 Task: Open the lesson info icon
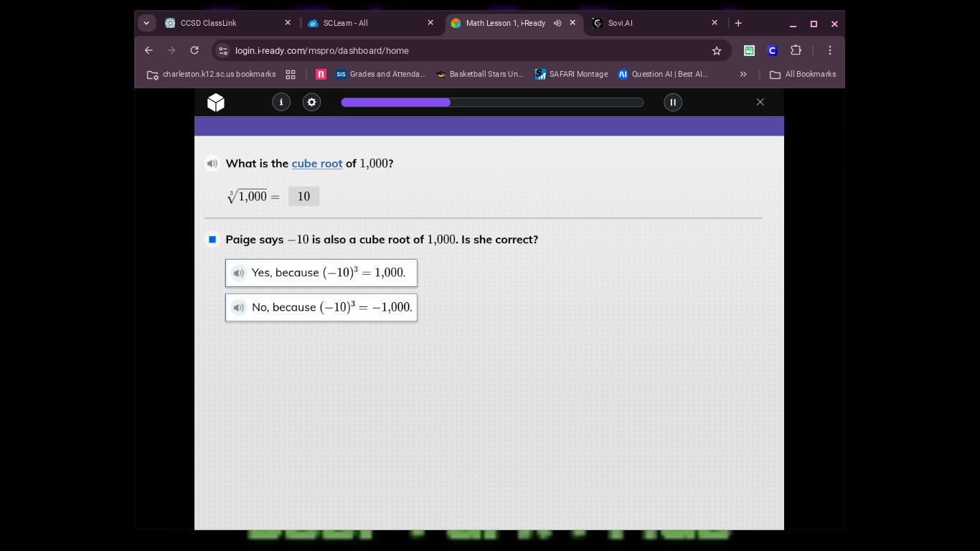pyautogui.click(x=281, y=102)
